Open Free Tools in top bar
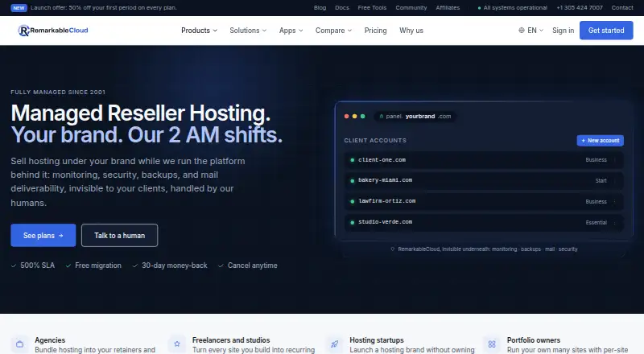644x354 pixels. 372,8
